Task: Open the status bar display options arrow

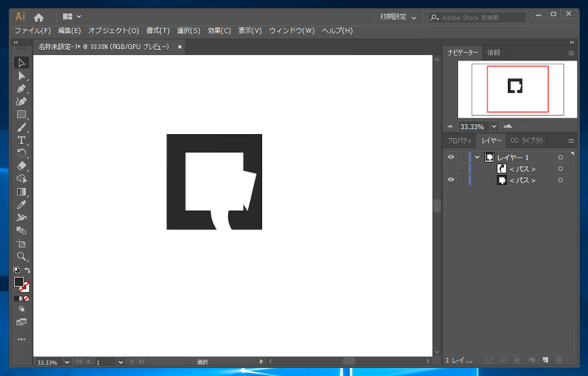Action: tap(261, 361)
